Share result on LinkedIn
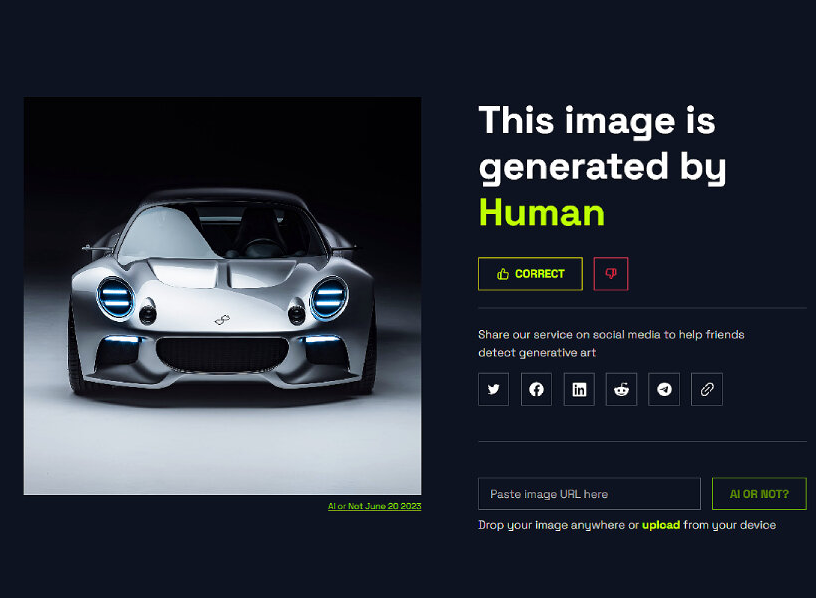This screenshot has width=816, height=598. tap(579, 389)
